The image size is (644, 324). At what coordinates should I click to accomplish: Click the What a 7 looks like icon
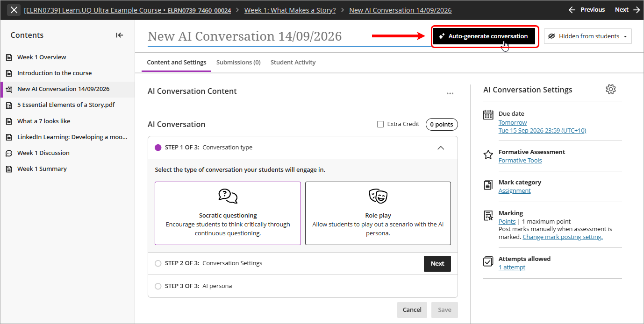pyautogui.click(x=8, y=121)
